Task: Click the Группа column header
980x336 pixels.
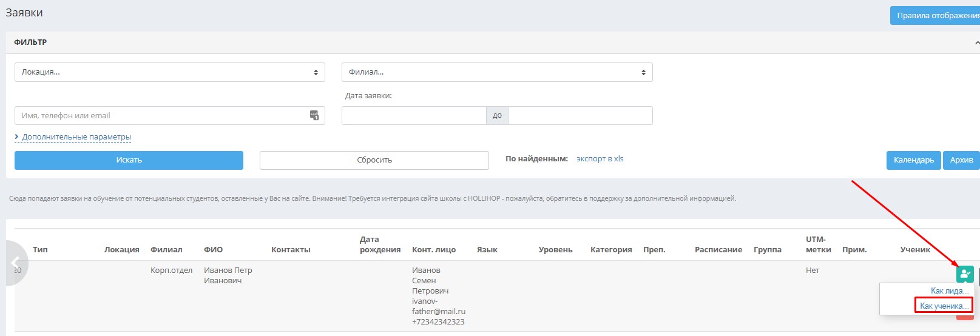Action: pyautogui.click(x=768, y=249)
